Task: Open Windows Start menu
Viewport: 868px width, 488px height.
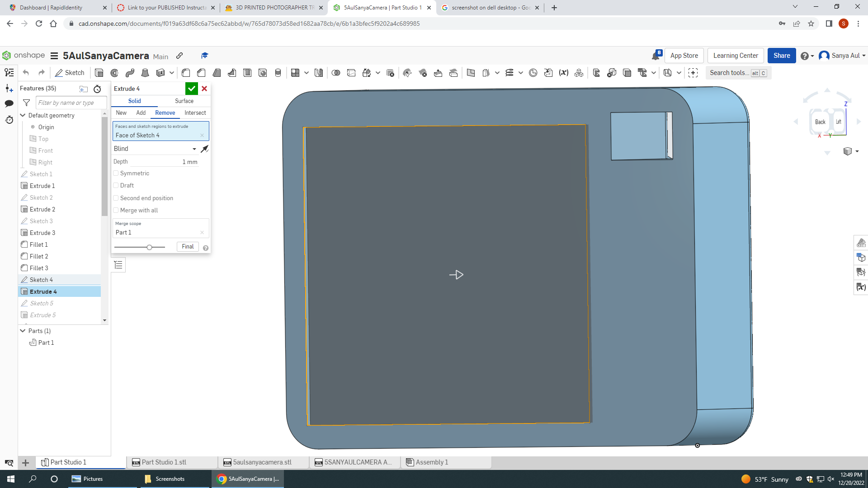Action: pos(11,479)
